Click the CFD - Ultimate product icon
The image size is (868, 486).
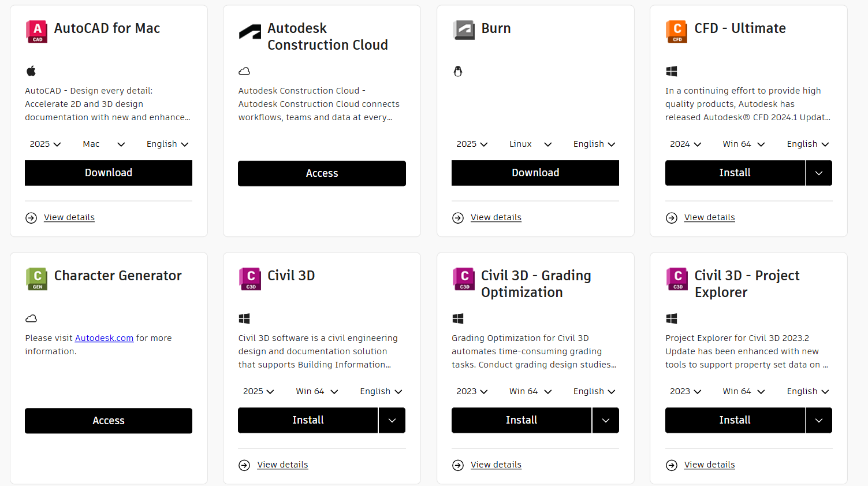click(677, 31)
